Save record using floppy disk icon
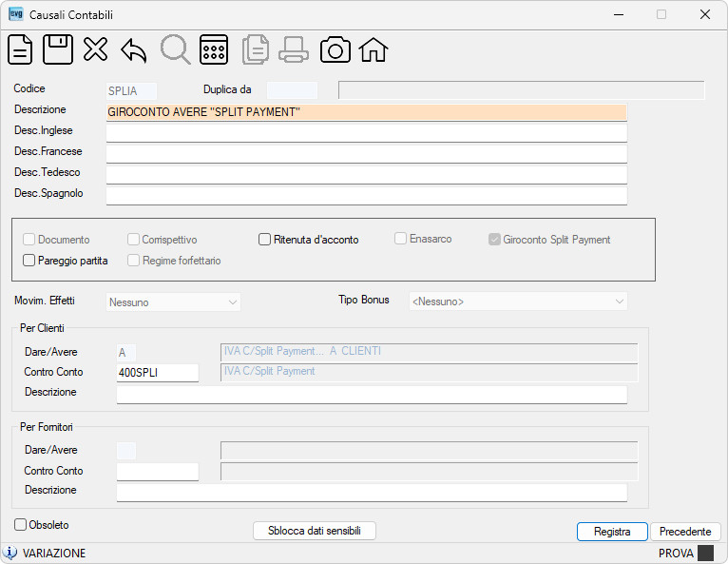This screenshot has height=564, width=728. tap(58, 49)
